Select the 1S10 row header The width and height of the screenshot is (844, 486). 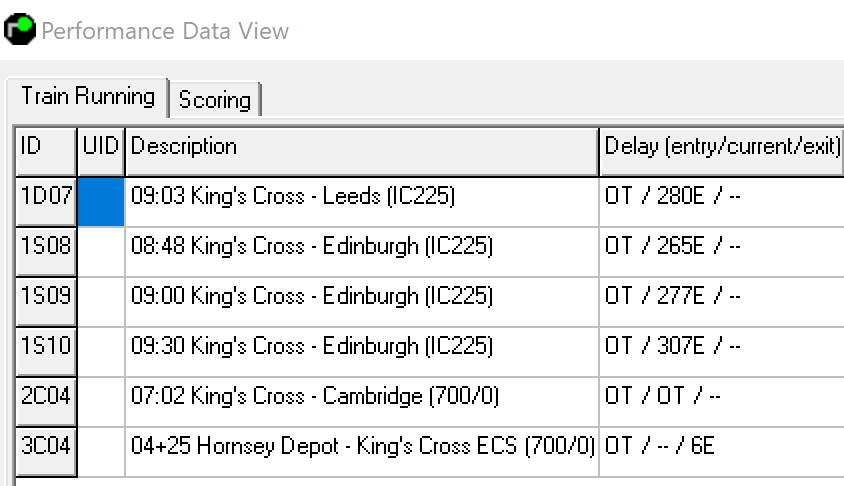point(46,351)
